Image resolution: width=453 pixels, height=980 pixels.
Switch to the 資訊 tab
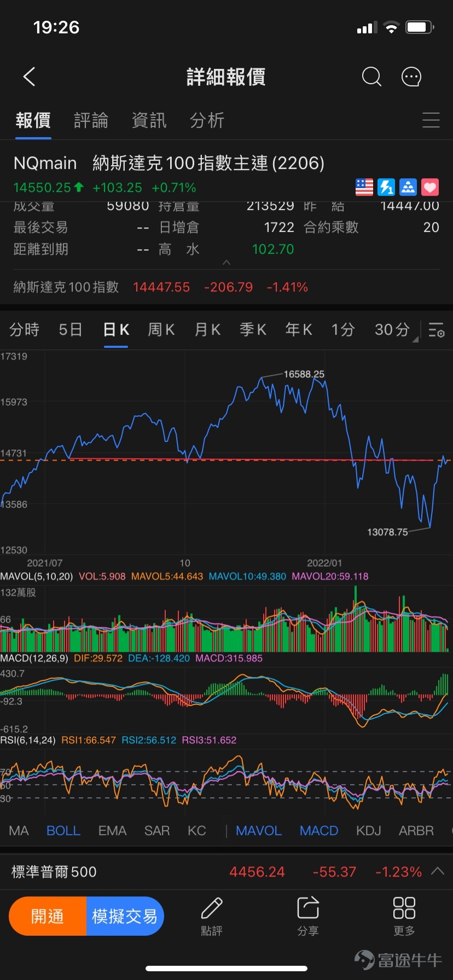tap(149, 120)
